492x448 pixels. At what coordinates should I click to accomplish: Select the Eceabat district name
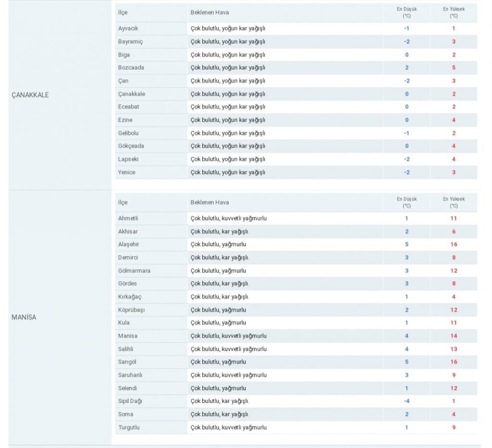click(x=128, y=107)
